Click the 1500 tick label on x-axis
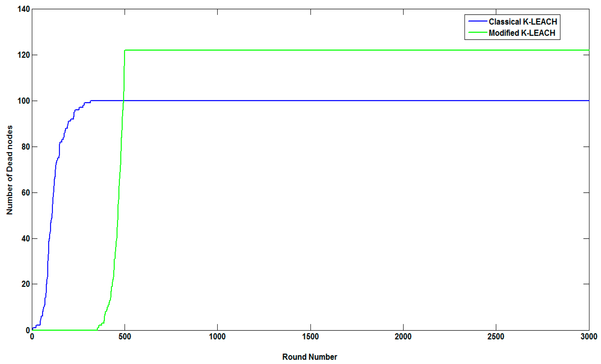The width and height of the screenshot is (601, 364). point(310,337)
